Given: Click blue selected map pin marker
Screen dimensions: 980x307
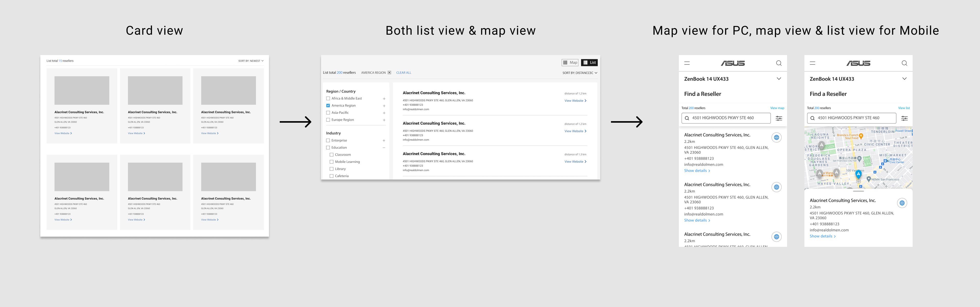Looking at the screenshot, I should point(858,174).
